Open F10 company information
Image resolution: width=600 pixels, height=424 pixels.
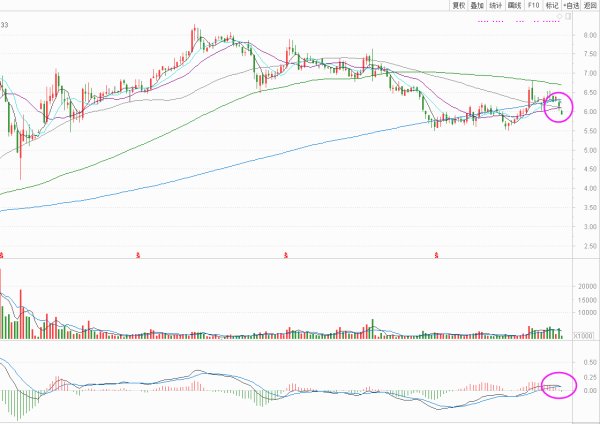(x=534, y=6)
